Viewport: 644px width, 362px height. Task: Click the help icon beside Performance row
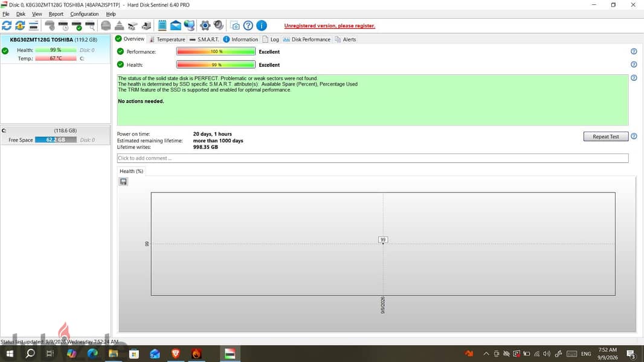[634, 51]
